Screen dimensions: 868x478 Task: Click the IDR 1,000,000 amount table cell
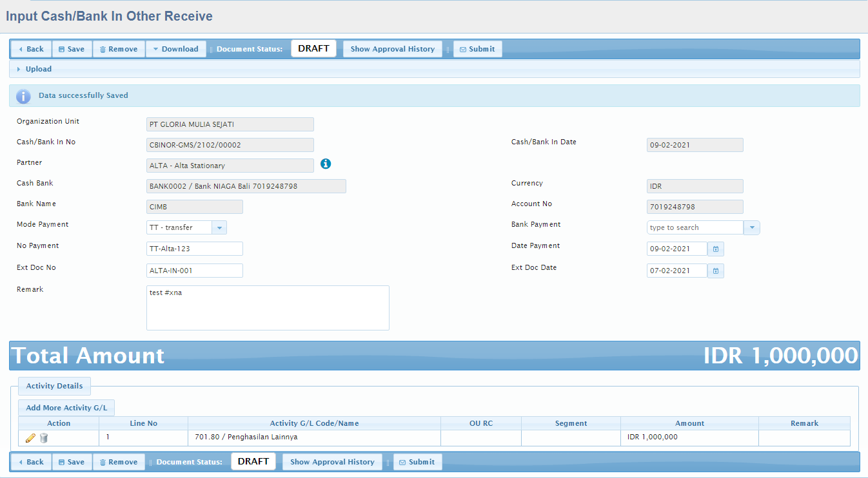pyautogui.click(x=689, y=437)
